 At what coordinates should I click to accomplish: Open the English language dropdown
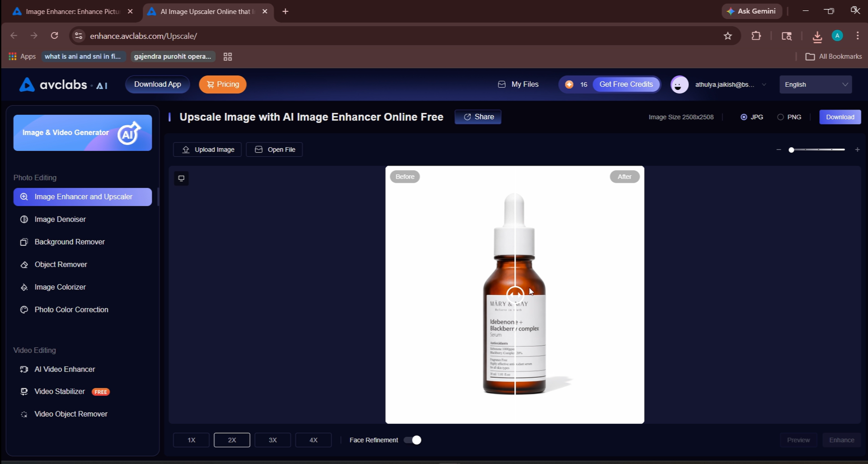click(x=816, y=85)
